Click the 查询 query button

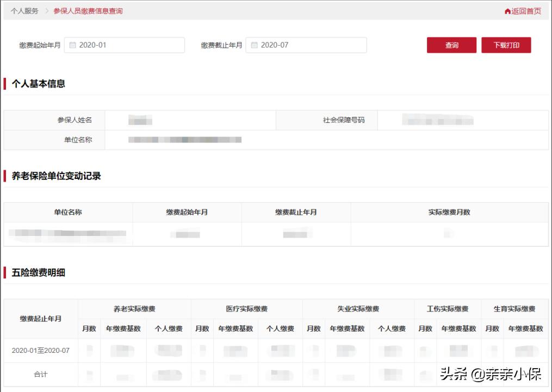point(452,45)
